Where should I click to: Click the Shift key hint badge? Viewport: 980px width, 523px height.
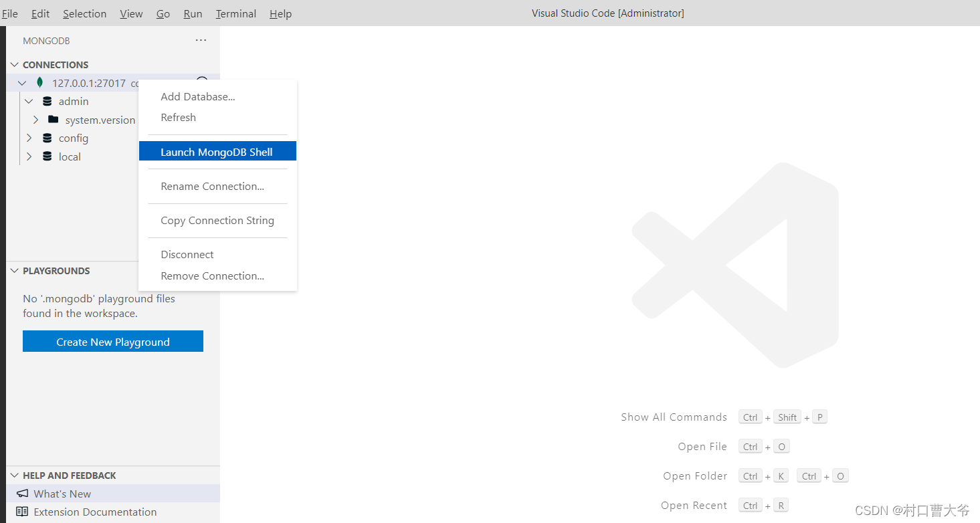(x=787, y=417)
